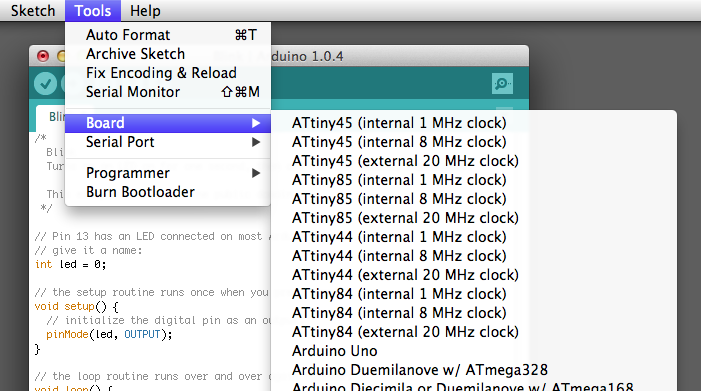Expand the Programmer submenu
Screen dimensions: 701x391
(168, 173)
